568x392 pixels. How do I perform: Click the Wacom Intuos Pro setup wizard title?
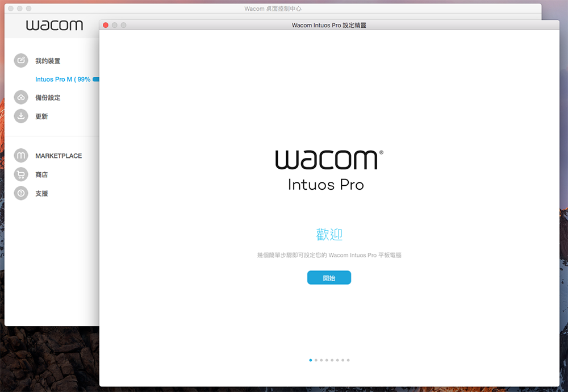pos(329,25)
